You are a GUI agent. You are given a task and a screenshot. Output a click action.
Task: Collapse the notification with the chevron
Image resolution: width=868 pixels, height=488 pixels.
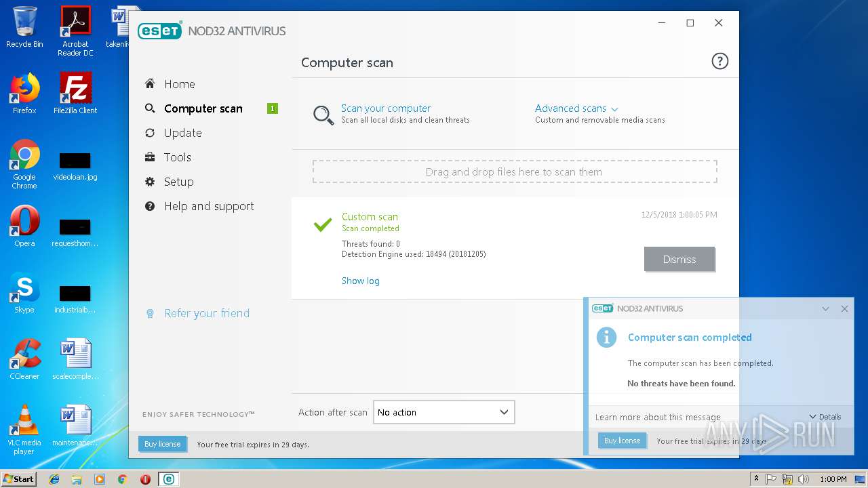coord(825,308)
